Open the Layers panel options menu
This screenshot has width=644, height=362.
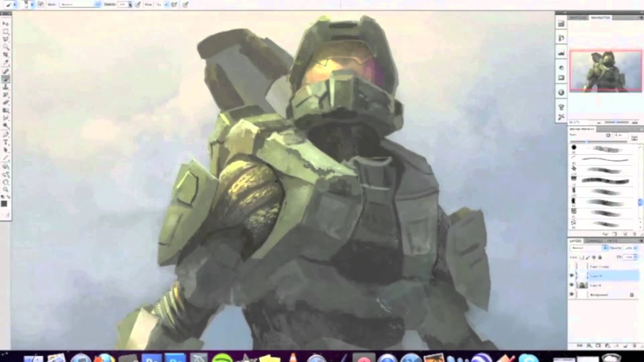pos(641,241)
